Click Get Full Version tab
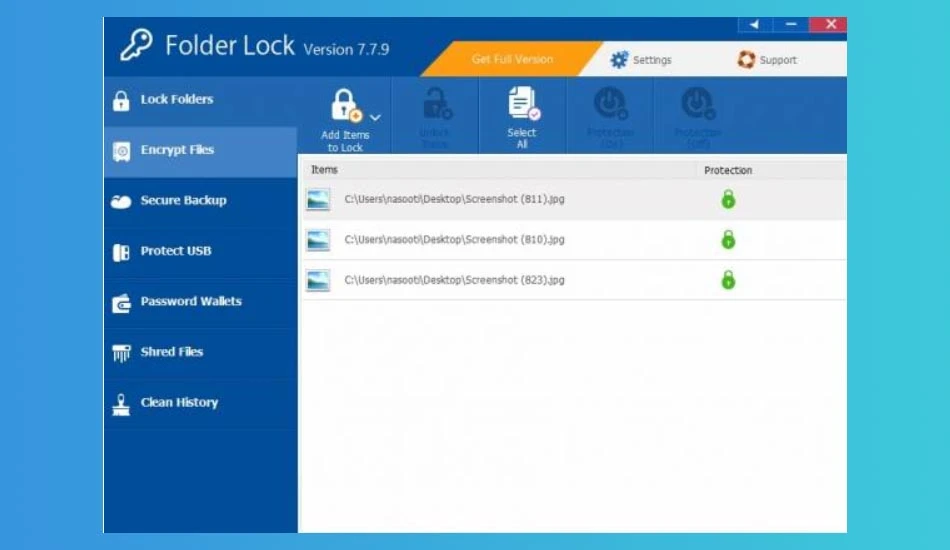Viewport: 950px width, 550px height. [x=512, y=59]
